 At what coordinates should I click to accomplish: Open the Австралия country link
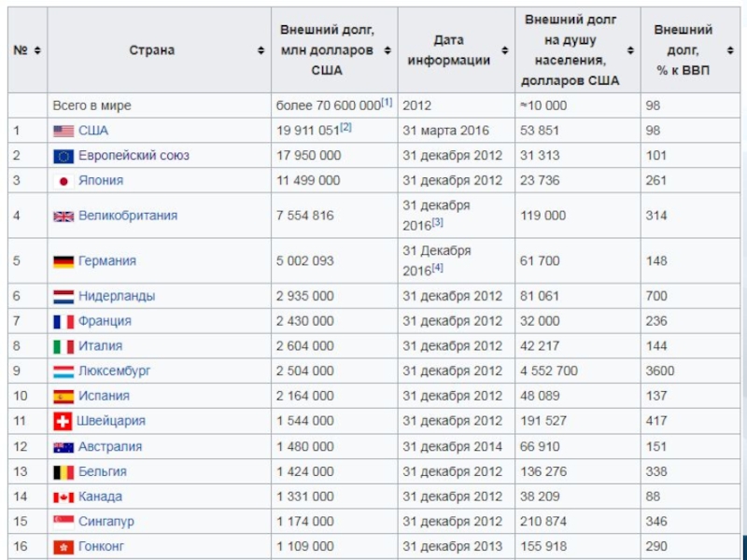pos(110,447)
